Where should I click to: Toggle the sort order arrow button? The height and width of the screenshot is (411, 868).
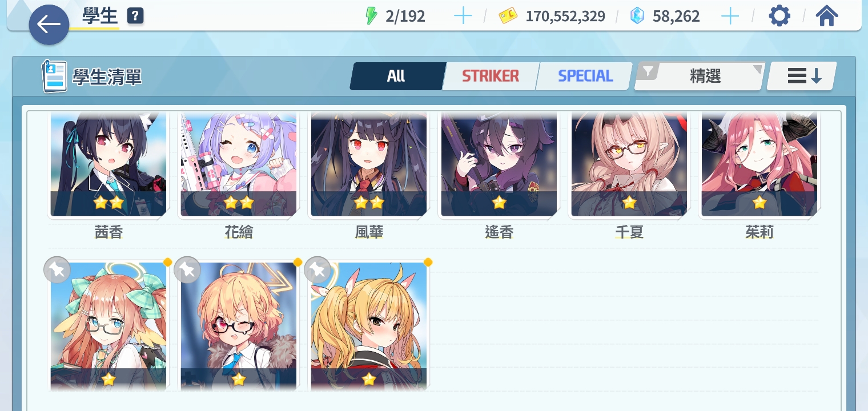tap(802, 76)
